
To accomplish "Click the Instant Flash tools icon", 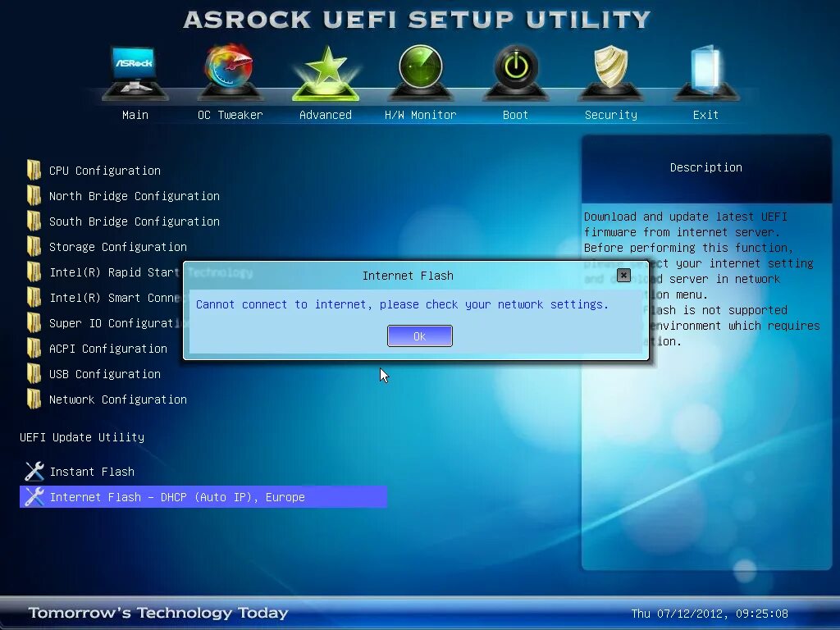I will (x=34, y=472).
